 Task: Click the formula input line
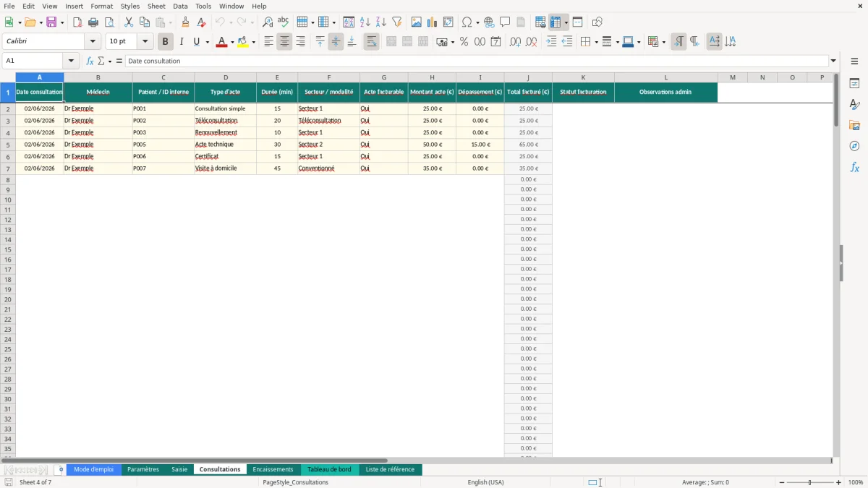477,61
